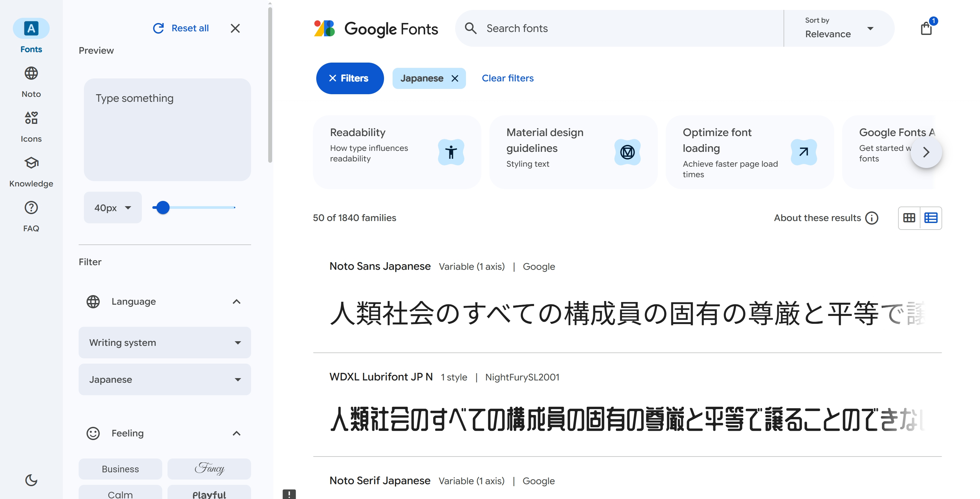Toggle the Playful feeling chip
This screenshot has height=499, width=980.
(209, 492)
